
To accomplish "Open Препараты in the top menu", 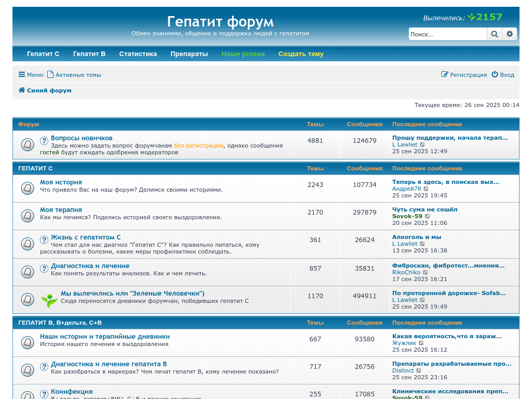I will coord(189,54).
